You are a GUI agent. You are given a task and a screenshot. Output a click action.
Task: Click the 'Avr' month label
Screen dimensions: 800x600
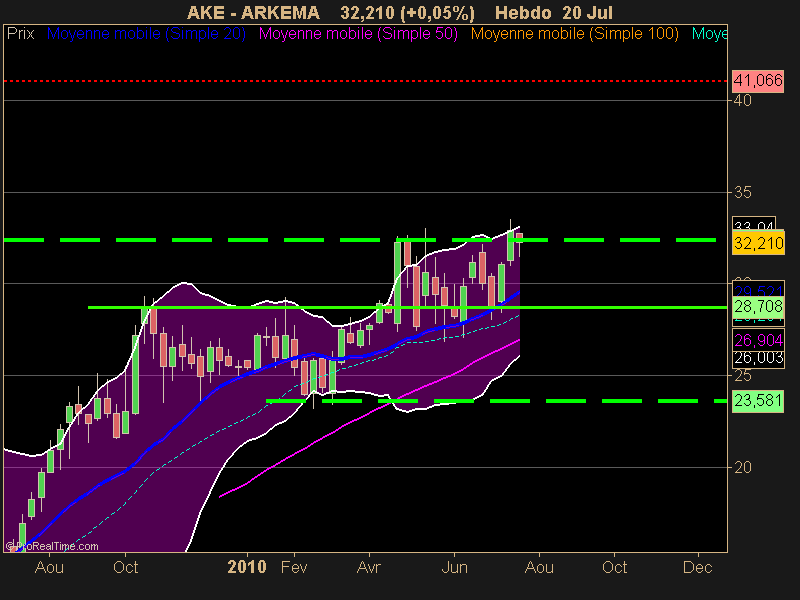click(x=368, y=567)
